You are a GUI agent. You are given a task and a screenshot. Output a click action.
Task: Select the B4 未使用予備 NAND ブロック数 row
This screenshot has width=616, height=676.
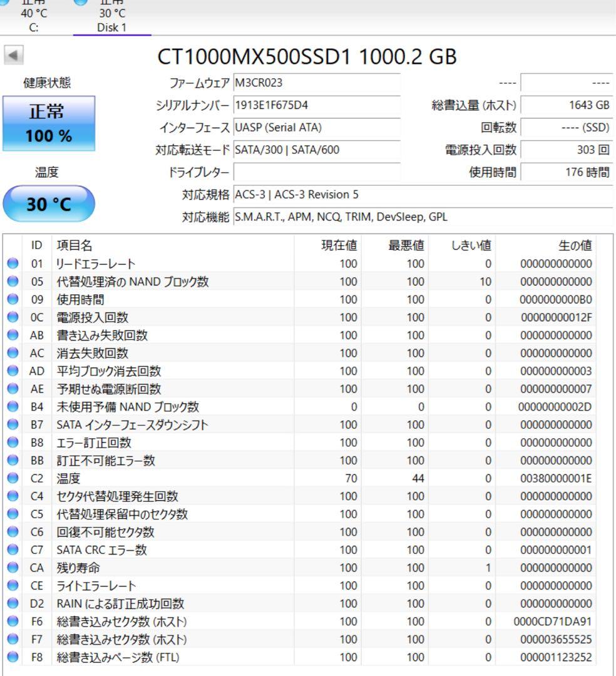click(x=157, y=407)
